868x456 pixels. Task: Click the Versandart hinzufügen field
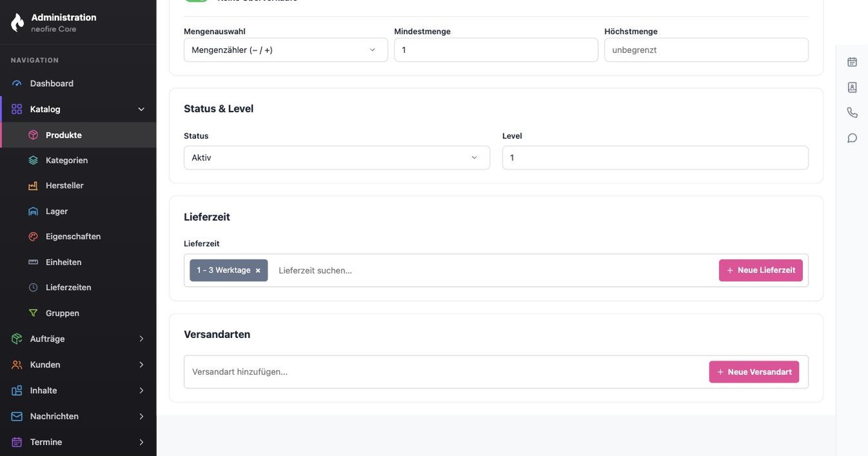(x=447, y=372)
